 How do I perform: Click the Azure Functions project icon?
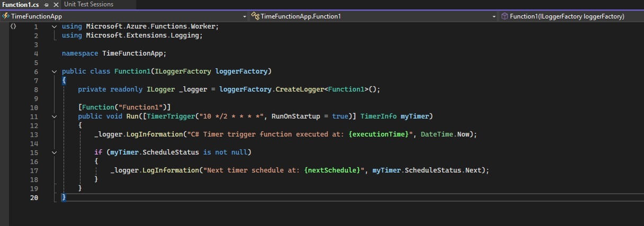click(6, 16)
